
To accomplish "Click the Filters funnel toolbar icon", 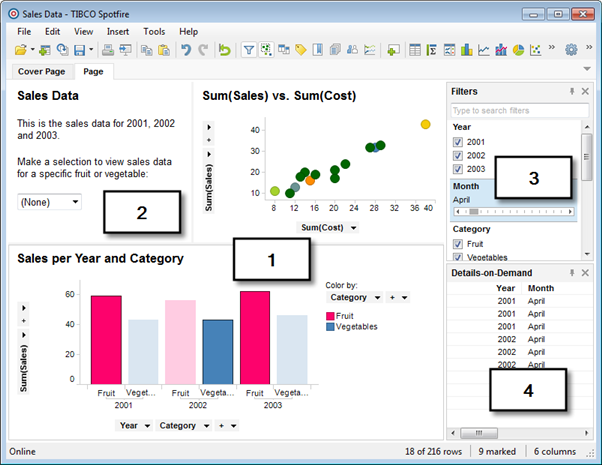I will coord(250,50).
